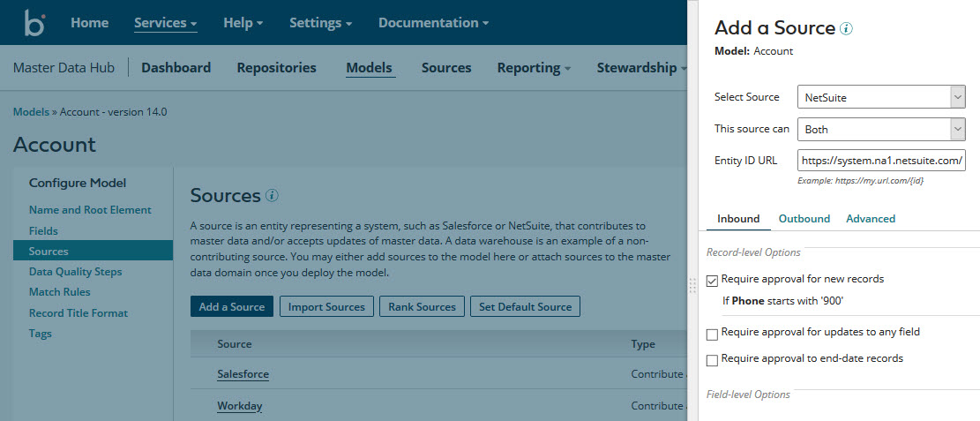The height and width of the screenshot is (421, 980).
Task: Open the Salesforce source link
Action: (243, 374)
